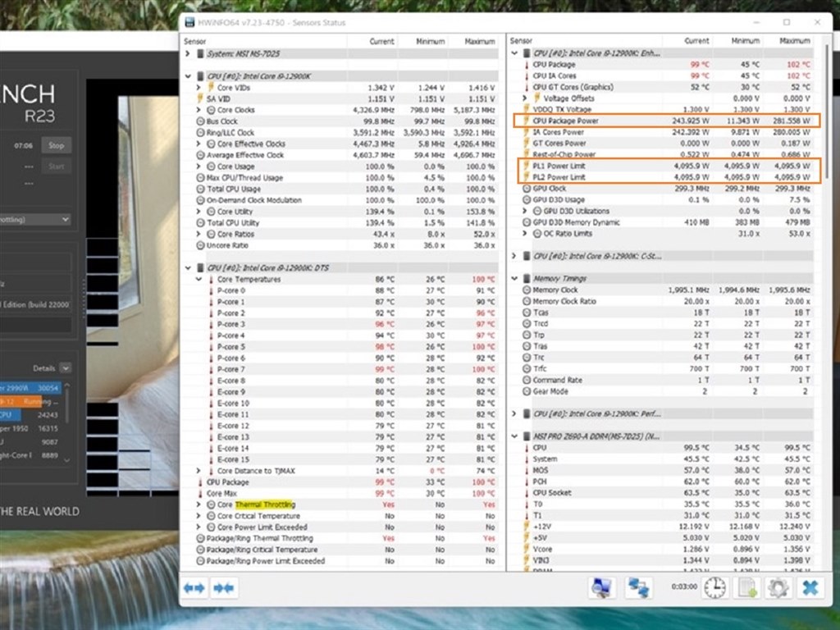
Task: Reset the elapsed time using the clock icon
Action: pos(714,587)
